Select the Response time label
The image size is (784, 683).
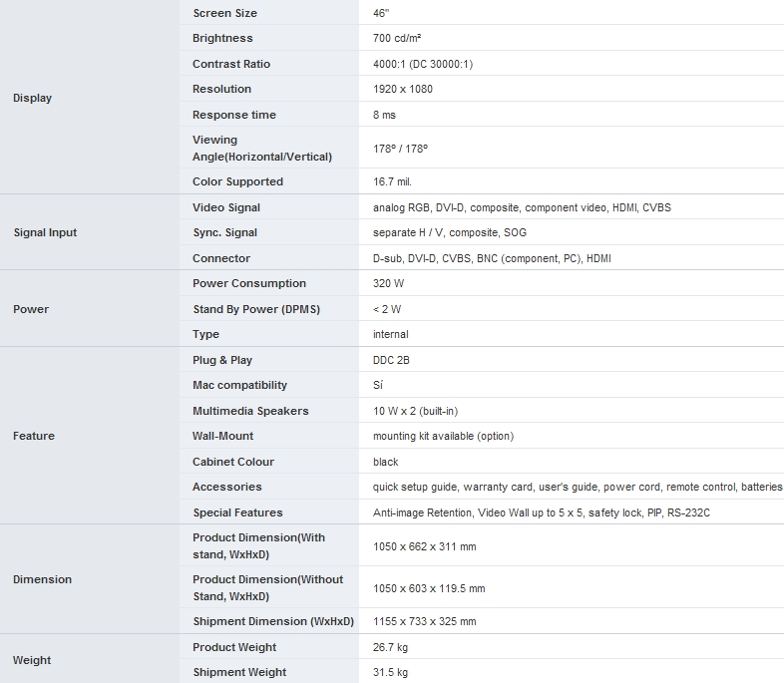[x=234, y=115]
